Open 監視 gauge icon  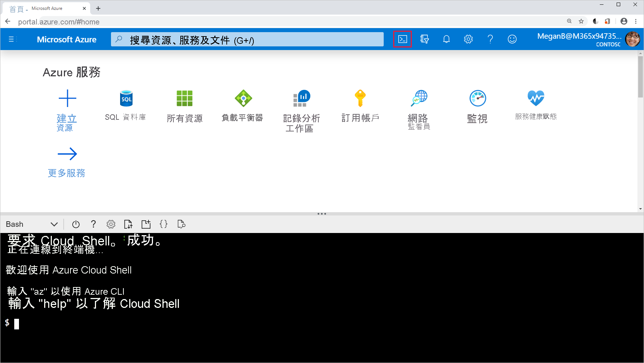478,98
